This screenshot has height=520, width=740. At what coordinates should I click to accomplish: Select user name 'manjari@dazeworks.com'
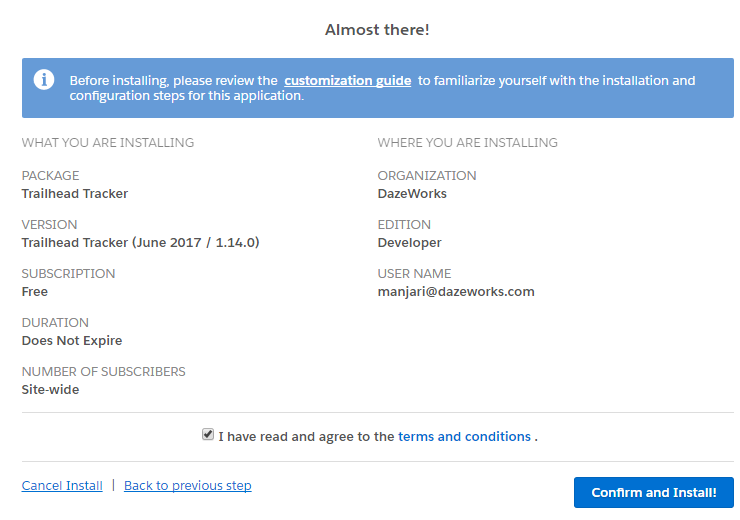456,292
